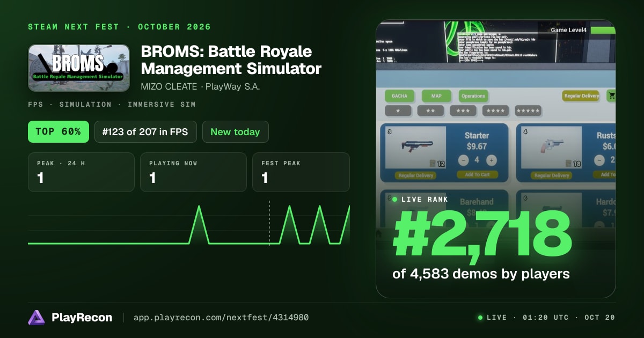This screenshot has height=338, width=644.
Task: Click the #2,718 live rank number
Action: coord(482,235)
